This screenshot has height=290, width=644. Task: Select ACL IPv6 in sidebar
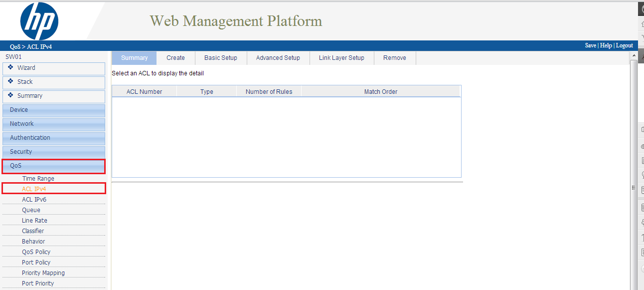point(34,200)
